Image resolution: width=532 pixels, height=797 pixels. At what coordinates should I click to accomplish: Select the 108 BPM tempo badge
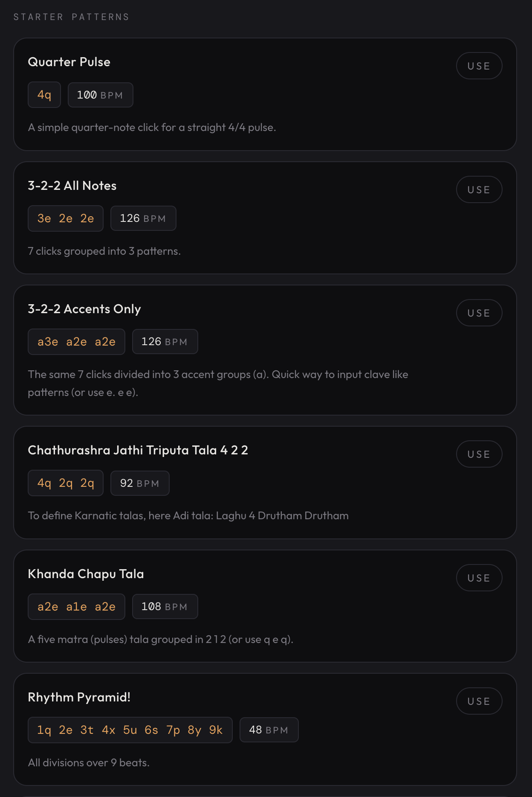click(x=165, y=607)
